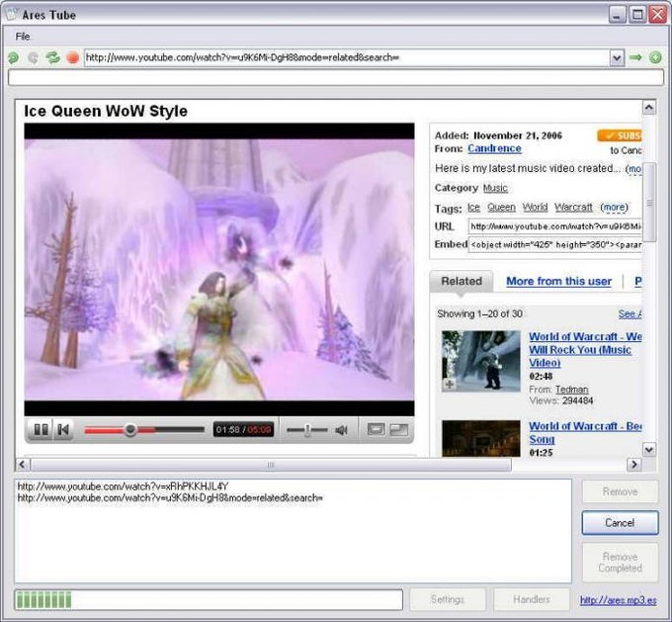Click the Queen tag link
The height and width of the screenshot is (622, 672).
click(x=501, y=208)
